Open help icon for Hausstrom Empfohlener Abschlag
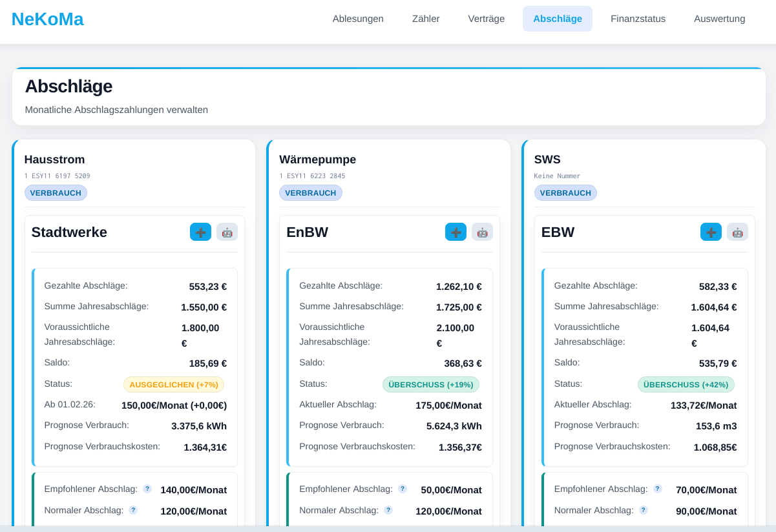Screen dimensions: 776x532 (x=147, y=489)
